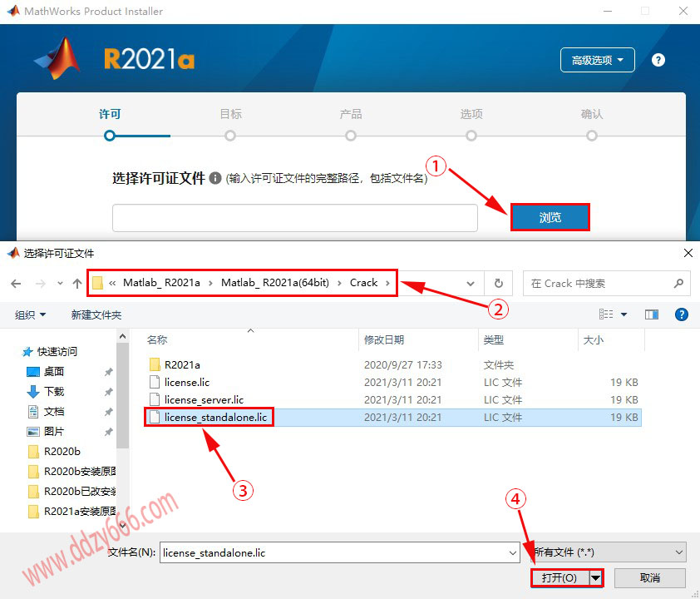Viewport: 700px width, 599px height.
Task: Open R2020b folder in sidebar
Action: point(62,452)
